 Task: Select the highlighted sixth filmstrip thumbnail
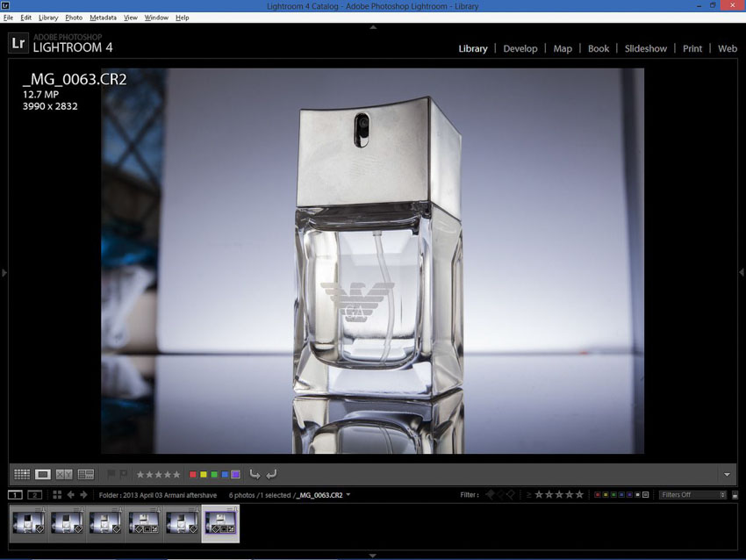pos(221,523)
